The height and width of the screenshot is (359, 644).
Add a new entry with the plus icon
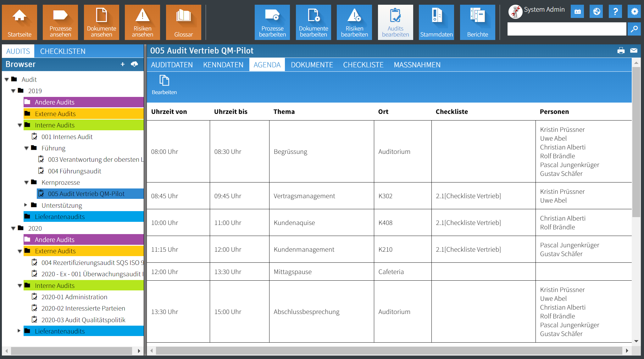[x=123, y=64]
